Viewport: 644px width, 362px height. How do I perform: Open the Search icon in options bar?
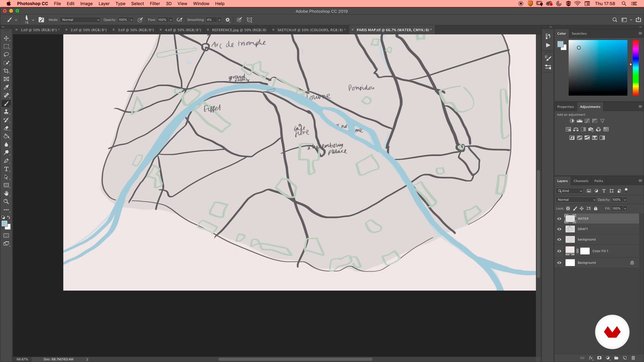pyautogui.click(x=615, y=20)
